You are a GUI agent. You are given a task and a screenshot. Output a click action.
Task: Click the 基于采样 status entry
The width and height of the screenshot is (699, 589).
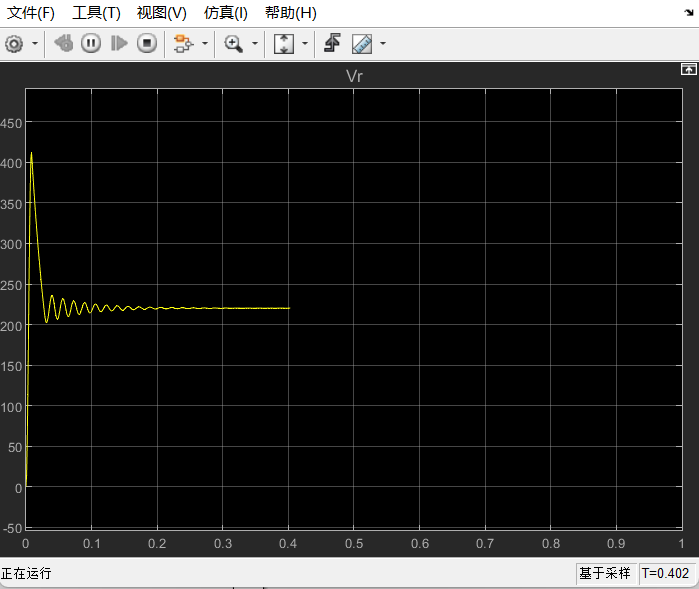(604, 573)
